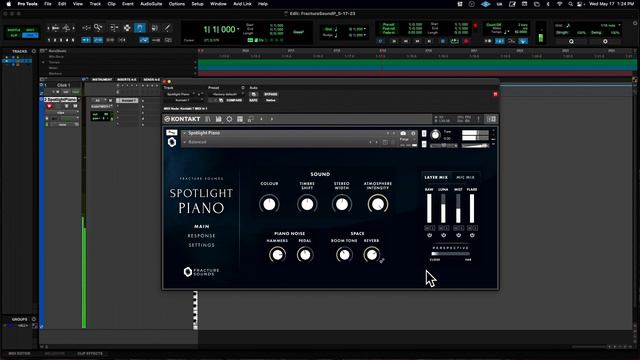Open plug-in track selector dropdown
The width and height of the screenshot is (640, 360).
click(179, 94)
